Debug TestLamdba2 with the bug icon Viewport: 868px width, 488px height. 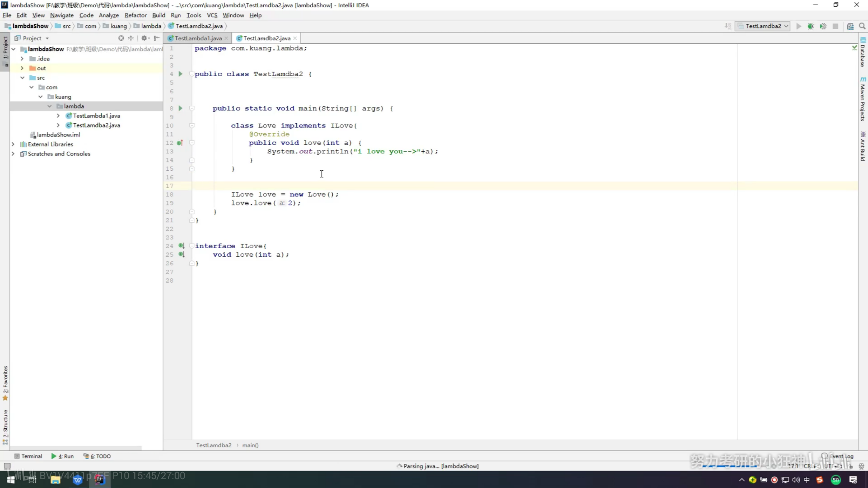(811, 26)
